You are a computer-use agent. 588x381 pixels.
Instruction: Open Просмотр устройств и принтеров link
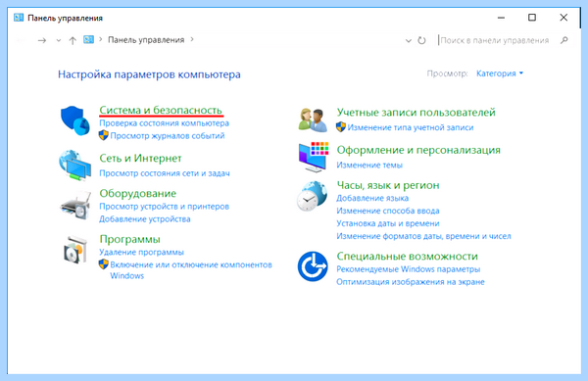[164, 207]
